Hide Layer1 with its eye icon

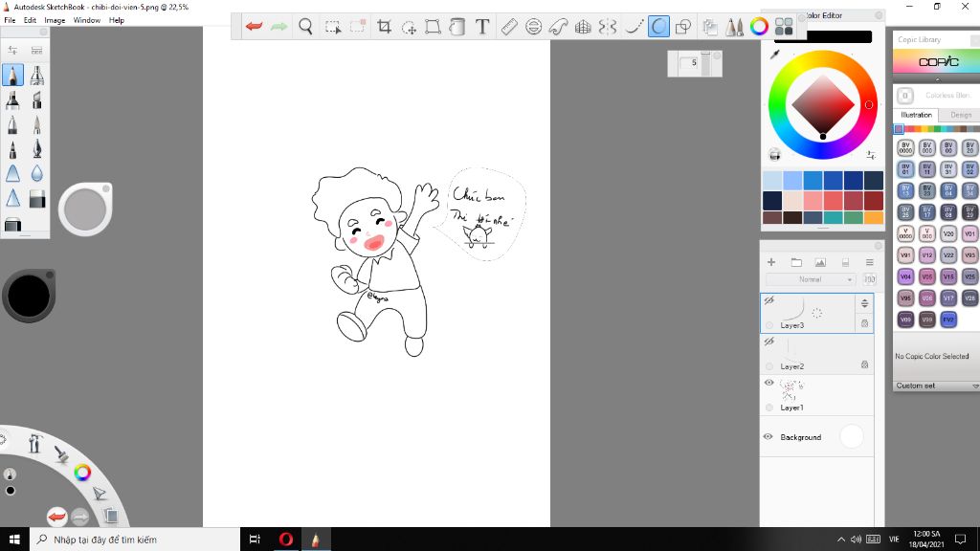(x=769, y=383)
